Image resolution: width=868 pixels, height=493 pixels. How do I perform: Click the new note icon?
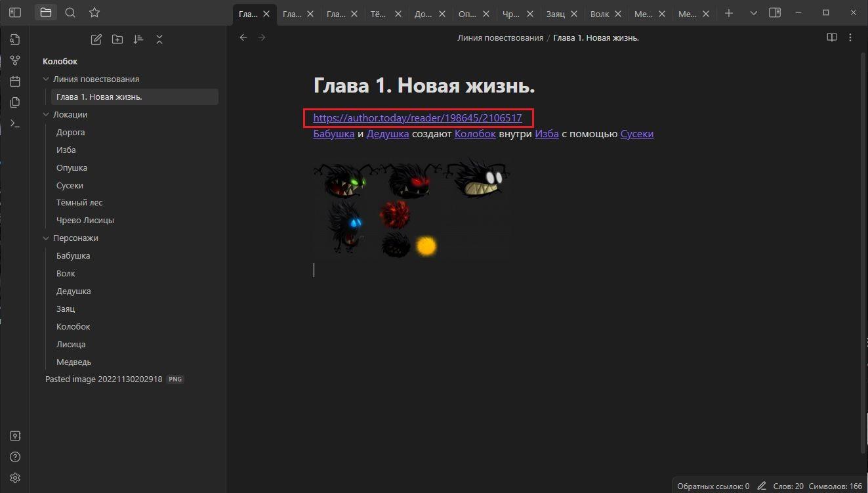[x=96, y=39]
